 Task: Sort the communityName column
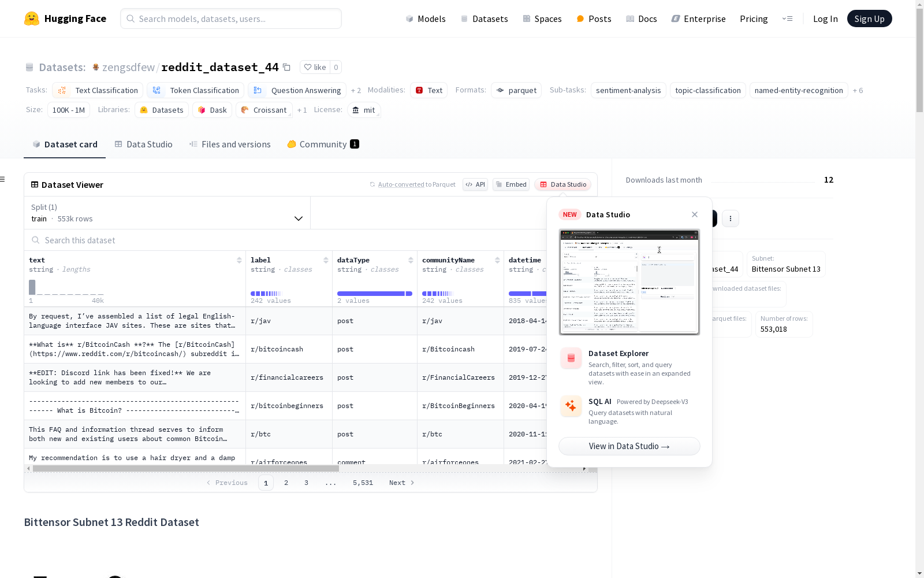[x=497, y=260]
